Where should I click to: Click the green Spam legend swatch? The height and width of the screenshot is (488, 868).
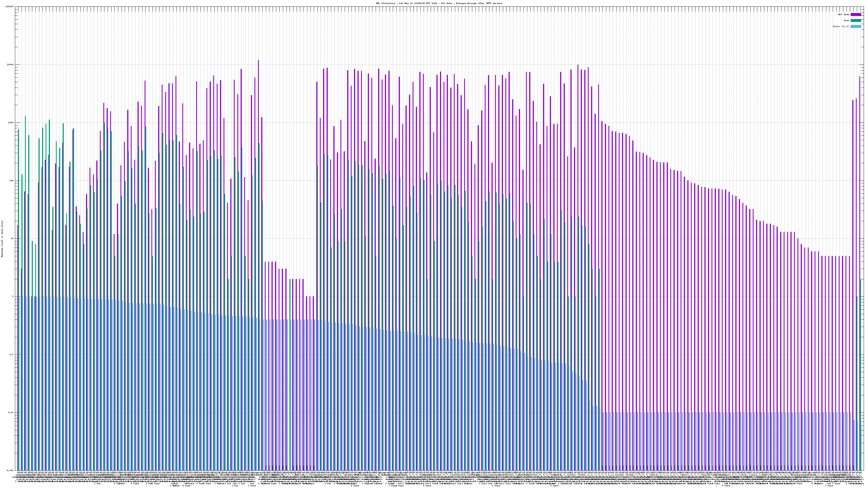856,21
